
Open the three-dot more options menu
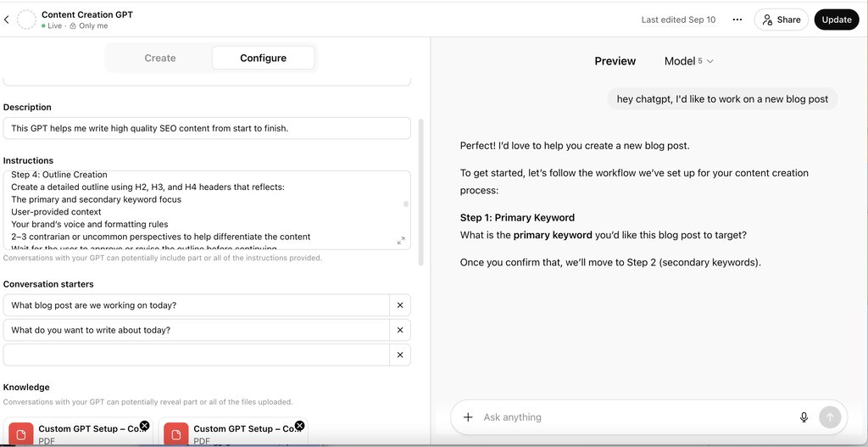737,20
